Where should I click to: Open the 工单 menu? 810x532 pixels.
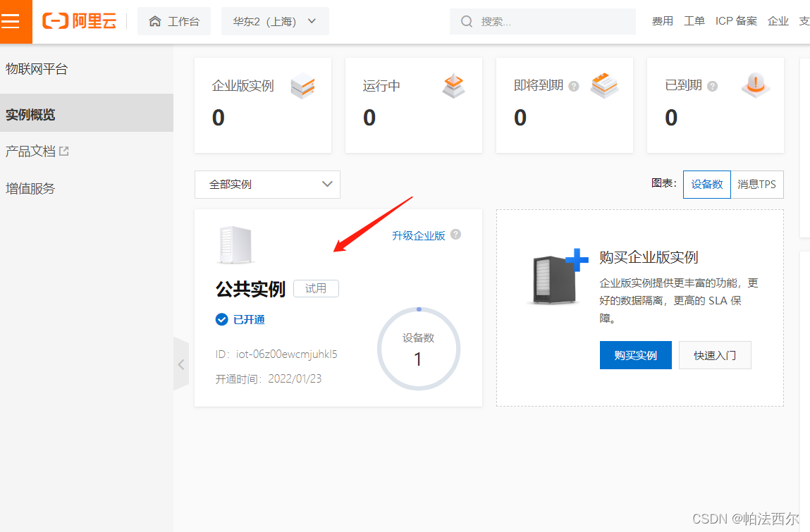click(694, 21)
